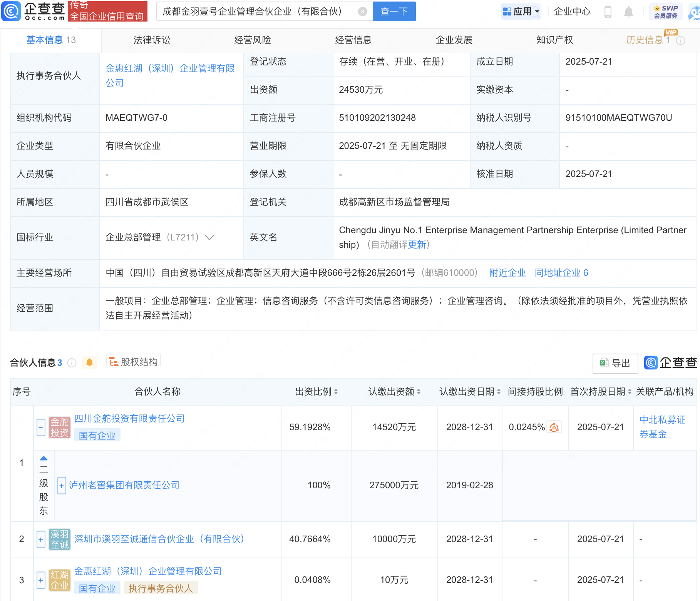Screen dimensions: 700x601
Task: Click the Qichacha logo icon
Action: click(11, 11)
